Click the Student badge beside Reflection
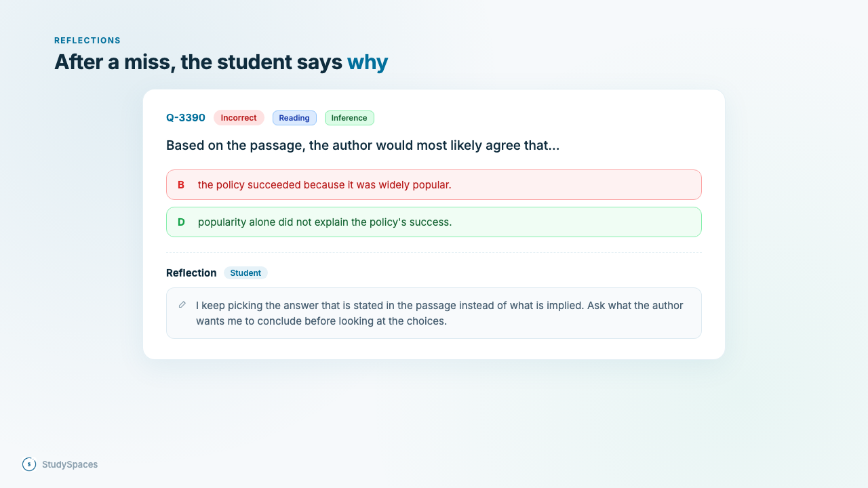Screen dimensions: 868x488 coord(245,273)
